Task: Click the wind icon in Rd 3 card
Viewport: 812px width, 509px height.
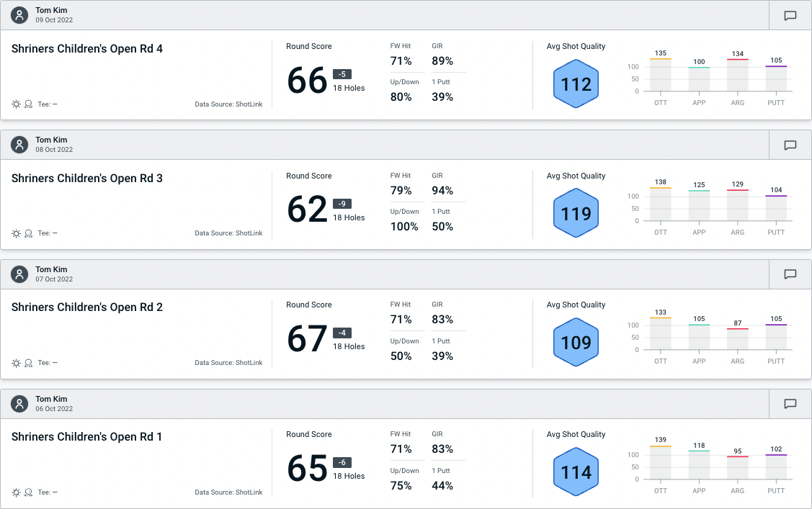Action: (x=28, y=233)
